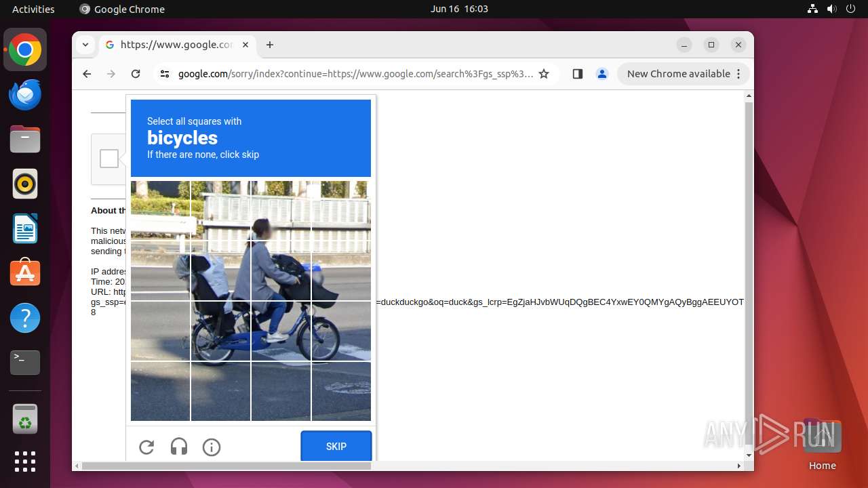Open Help from the dock

coord(25,318)
